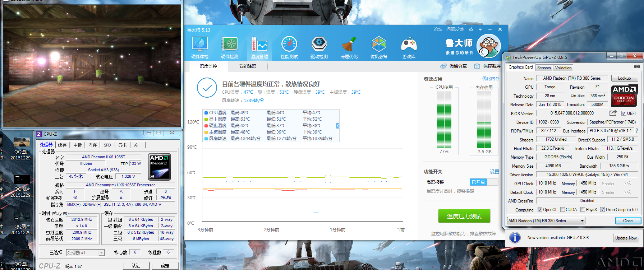Open 硬件检测 hardware detection icon
Viewport: 644px width, 270px height.
point(230,47)
